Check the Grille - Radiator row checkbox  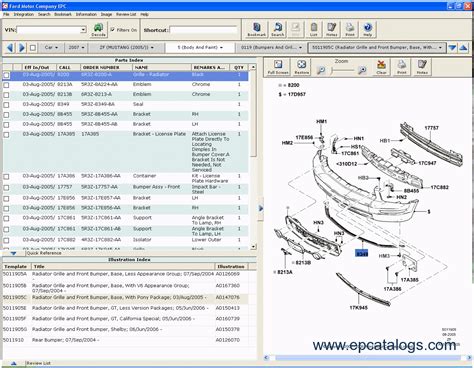coord(6,75)
